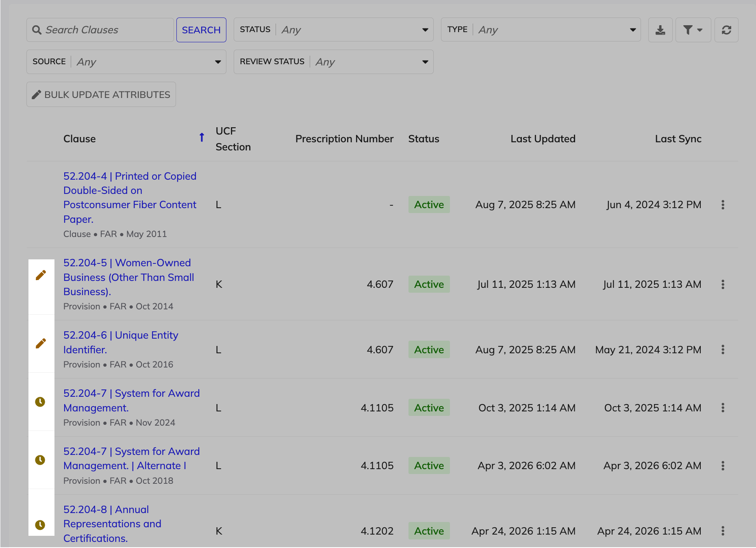
Task: Open clause 52.204-4 Printed or Copied link
Action: 130,198
